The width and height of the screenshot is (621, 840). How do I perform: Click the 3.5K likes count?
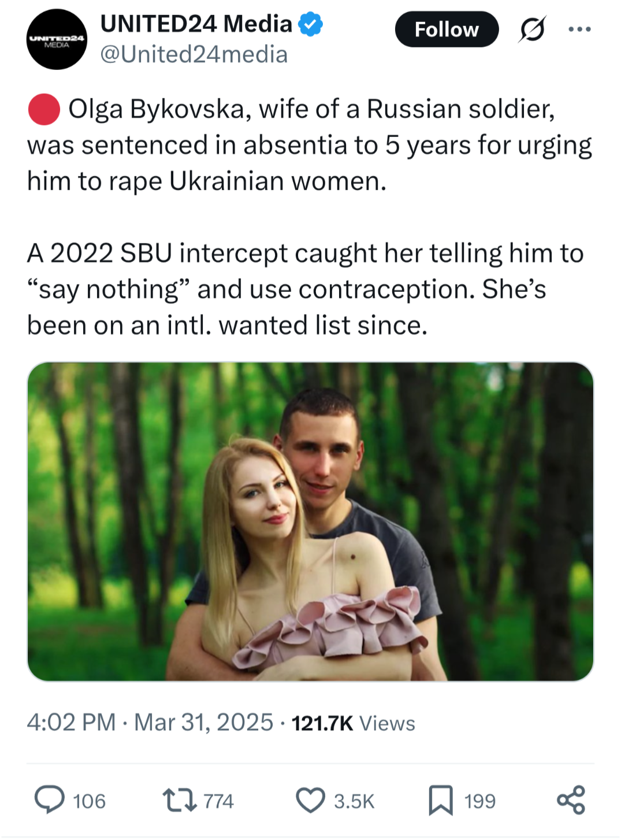[x=354, y=801]
